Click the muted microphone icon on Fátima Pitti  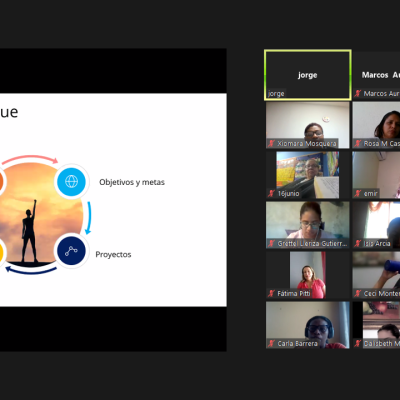pyautogui.click(x=271, y=294)
